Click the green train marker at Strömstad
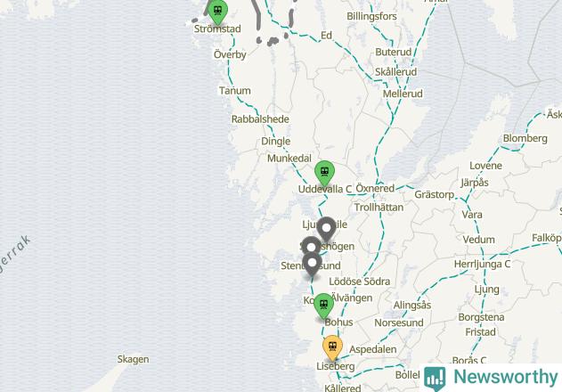562x392 pixels. (217, 11)
